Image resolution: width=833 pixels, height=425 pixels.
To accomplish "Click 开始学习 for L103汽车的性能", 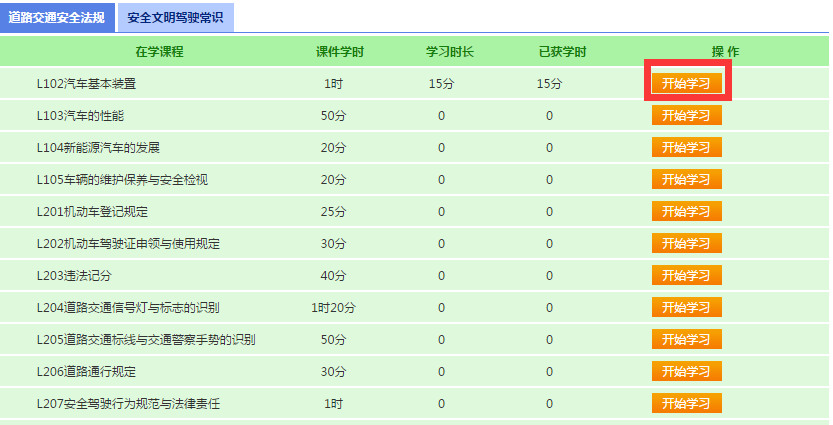I will pyautogui.click(x=687, y=115).
